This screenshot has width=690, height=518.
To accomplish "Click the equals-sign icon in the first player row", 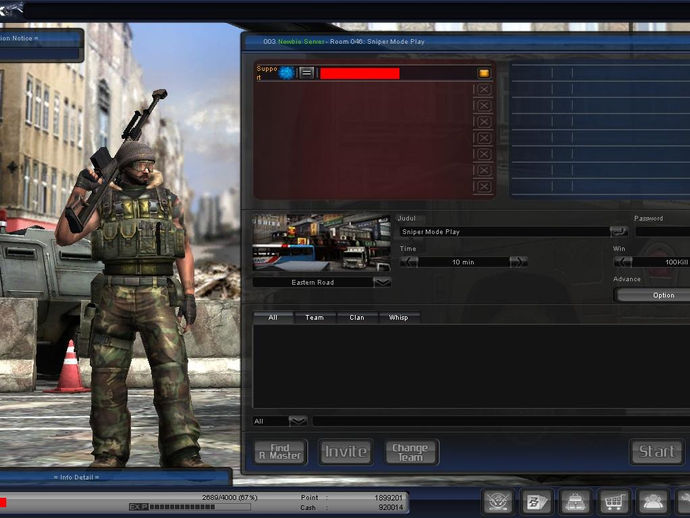I will tap(307, 73).
